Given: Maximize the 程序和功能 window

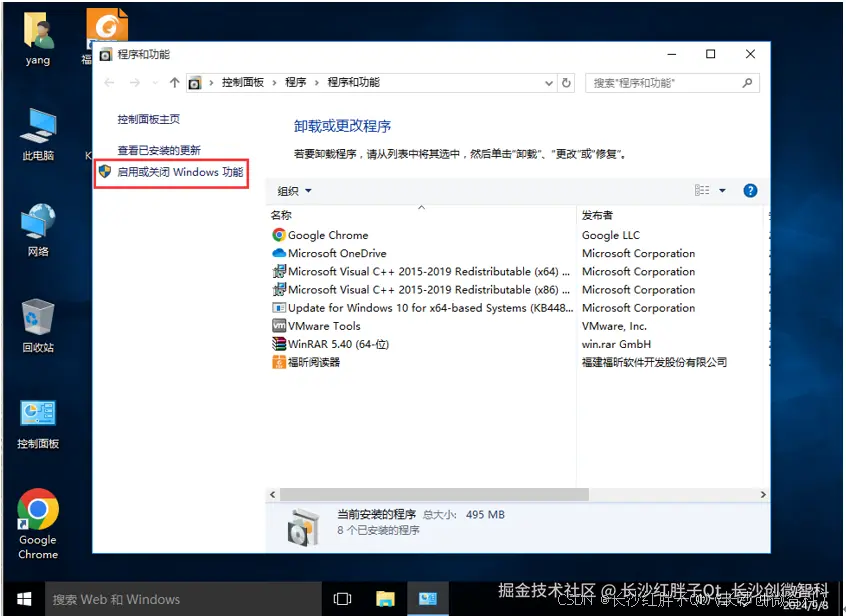Looking at the screenshot, I should pyautogui.click(x=711, y=54).
